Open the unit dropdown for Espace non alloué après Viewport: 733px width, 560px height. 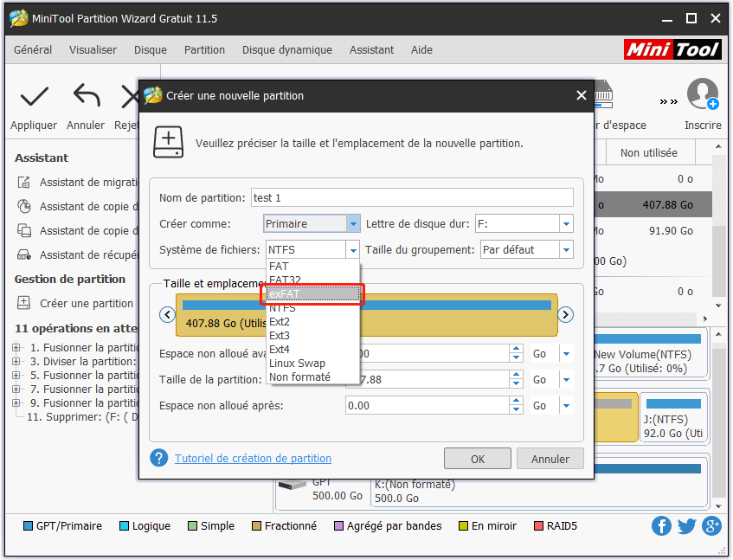[x=566, y=406]
